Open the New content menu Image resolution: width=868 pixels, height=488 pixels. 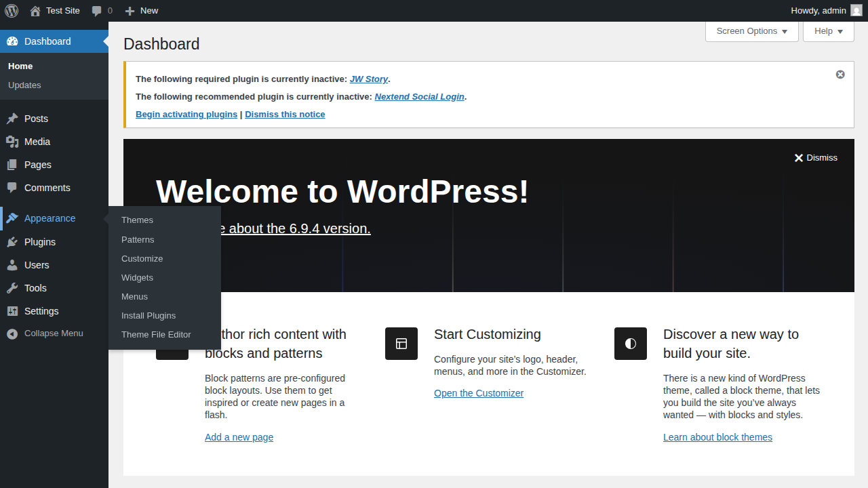click(142, 11)
